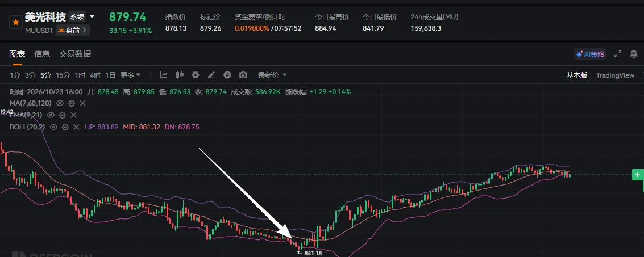
Task: Click the 标记价 value 879.26
Action: [211, 28]
